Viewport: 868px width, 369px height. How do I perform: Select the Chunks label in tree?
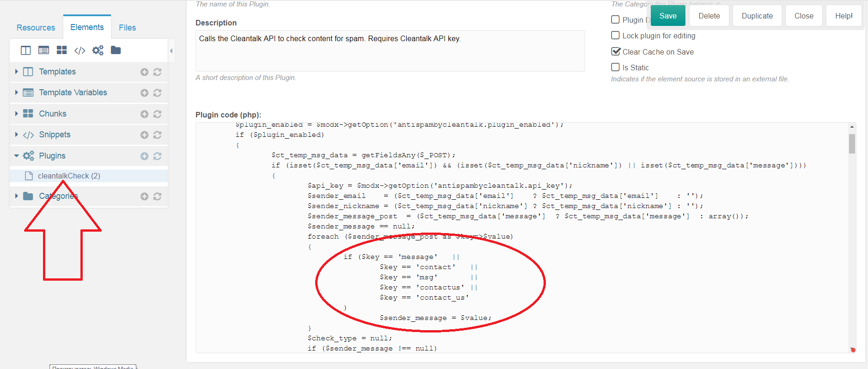pyautogui.click(x=53, y=114)
